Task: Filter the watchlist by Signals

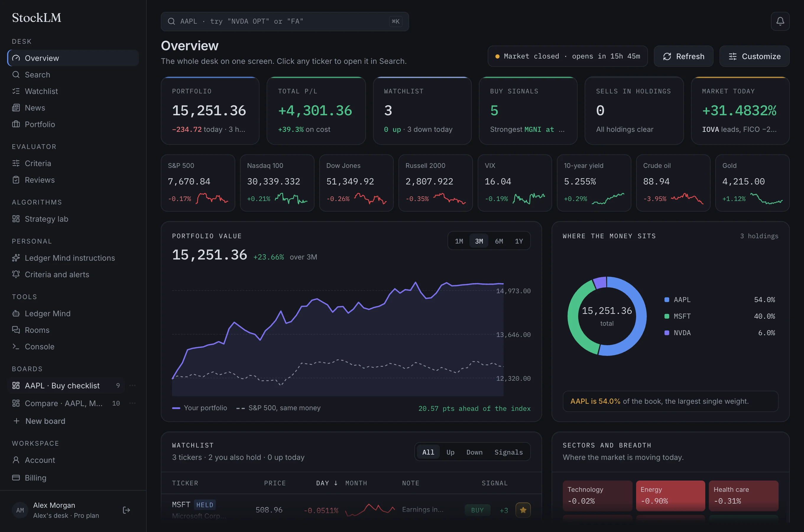Action: click(x=508, y=452)
